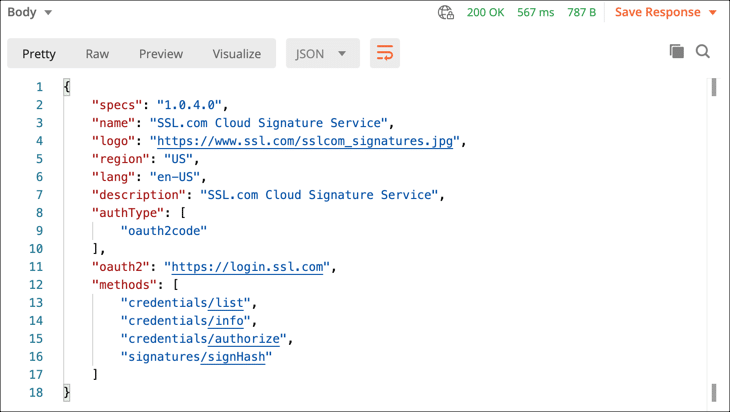Follow the login.ssl.com link
This screenshot has height=412, width=730.
[x=249, y=267]
